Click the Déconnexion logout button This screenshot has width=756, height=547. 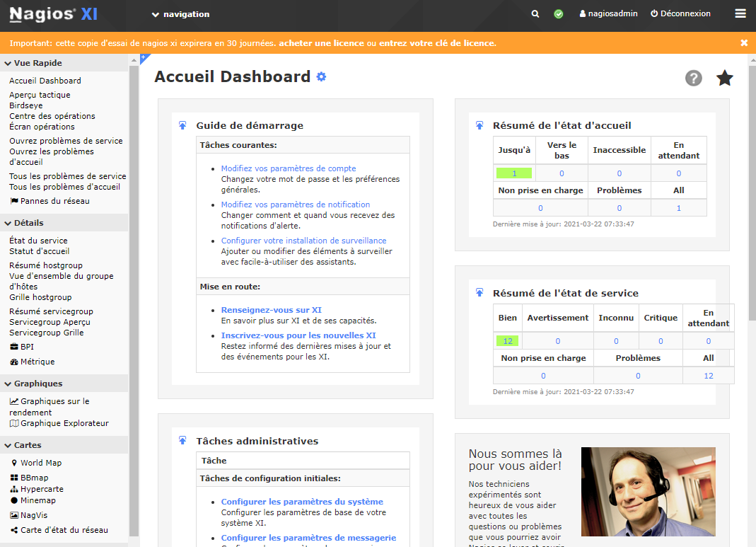(x=680, y=13)
